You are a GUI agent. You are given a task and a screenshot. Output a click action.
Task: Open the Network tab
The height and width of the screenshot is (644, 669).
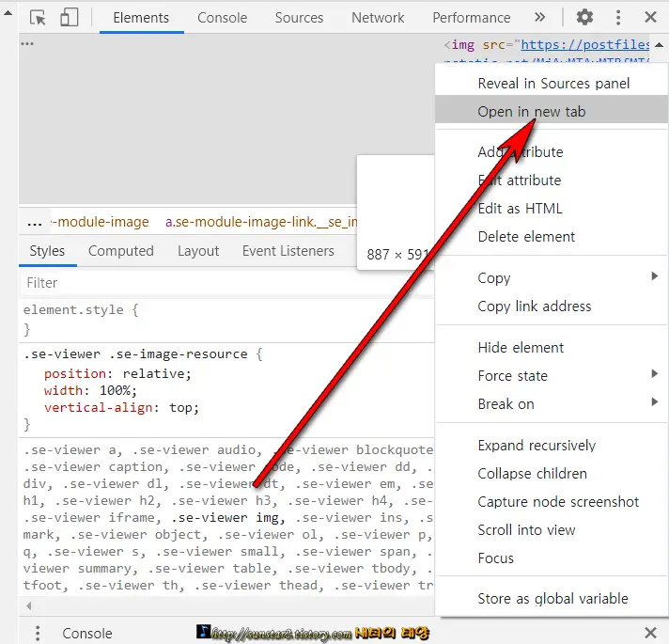pos(378,18)
